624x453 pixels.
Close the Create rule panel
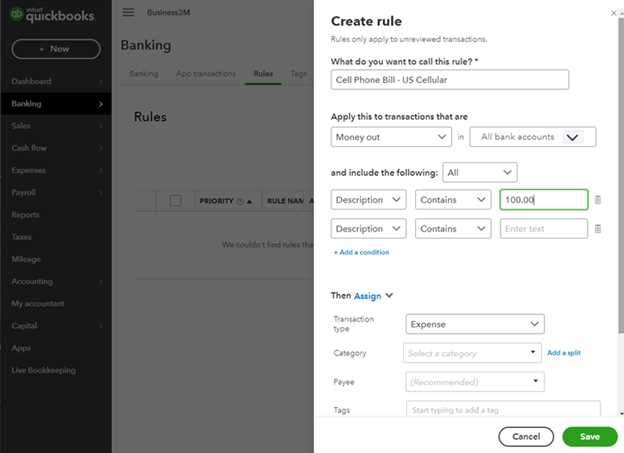click(x=613, y=13)
